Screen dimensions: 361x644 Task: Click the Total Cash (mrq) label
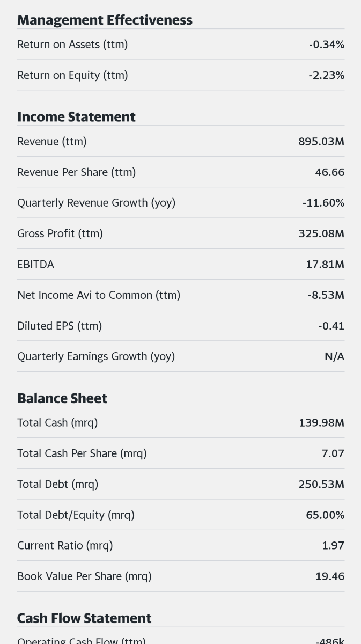(x=57, y=423)
